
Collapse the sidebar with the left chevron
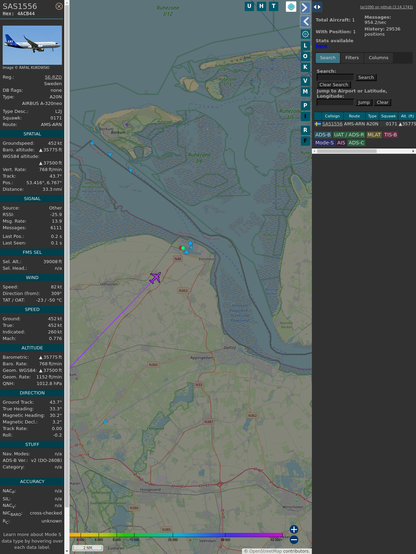305,21
